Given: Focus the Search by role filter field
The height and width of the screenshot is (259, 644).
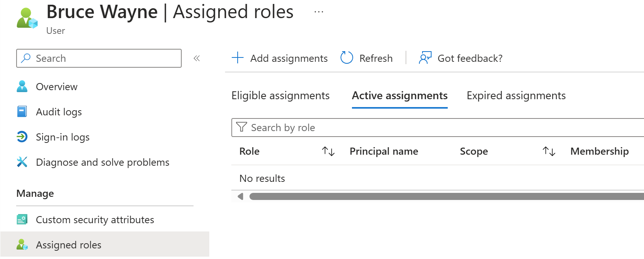Looking at the screenshot, I should point(434,128).
